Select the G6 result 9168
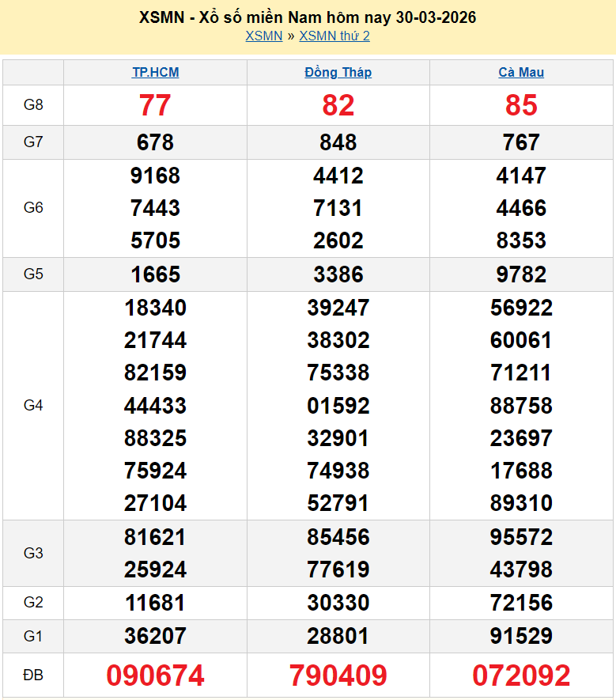Screen dimensions: 616x700 [155, 176]
